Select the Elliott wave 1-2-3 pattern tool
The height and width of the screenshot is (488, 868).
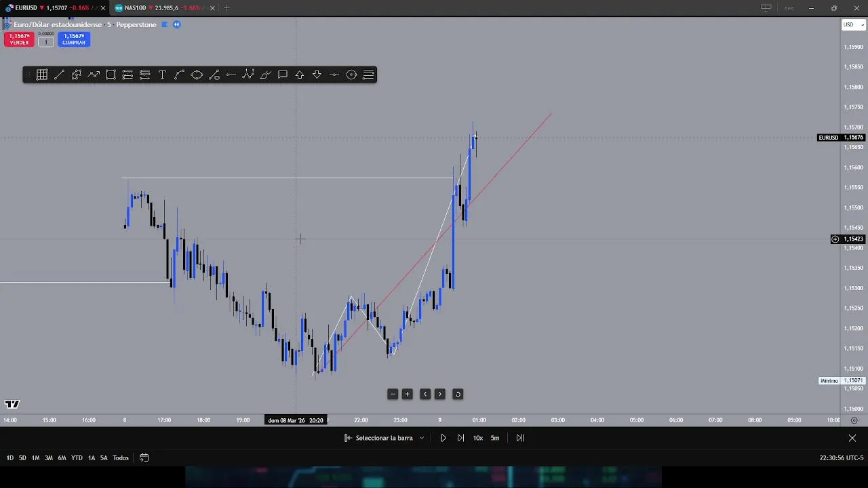248,75
